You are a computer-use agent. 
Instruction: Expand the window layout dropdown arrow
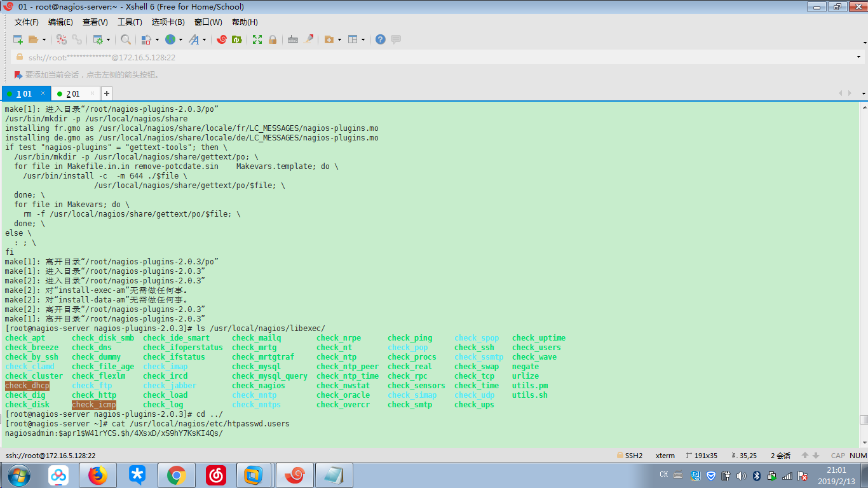tap(363, 39)
